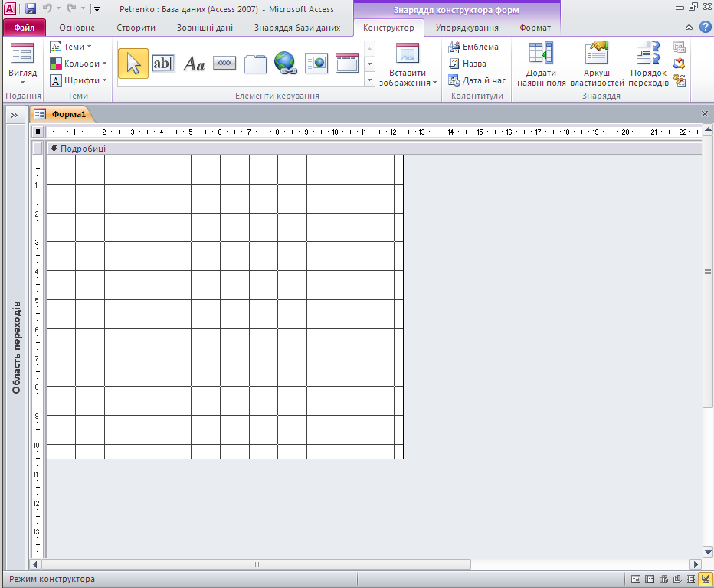Open the Redo history dropdown arrow
The width and height of the screenshot is (714, 588).
click(83, 8)
